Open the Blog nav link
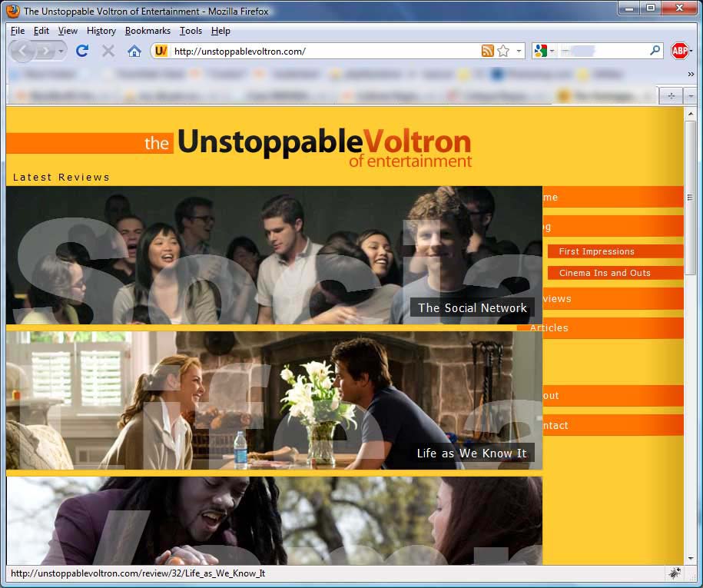The image size is (703, 588). (x=613, y=227)
